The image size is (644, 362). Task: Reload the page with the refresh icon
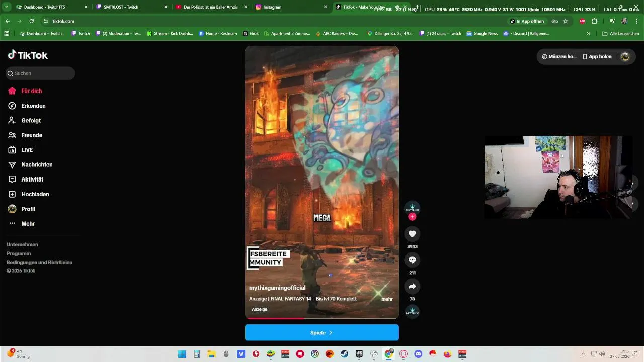[x=31, y=21]
